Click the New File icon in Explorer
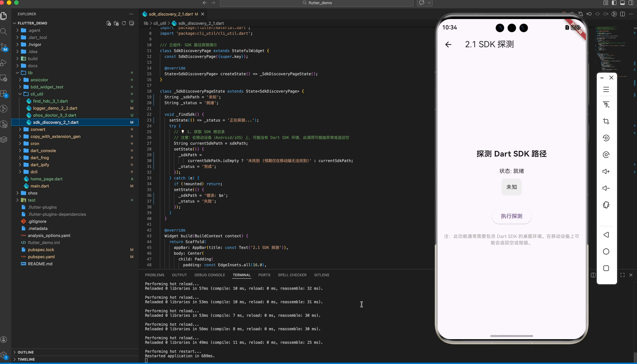Screen dimensions: 637x364 [109, 23]
